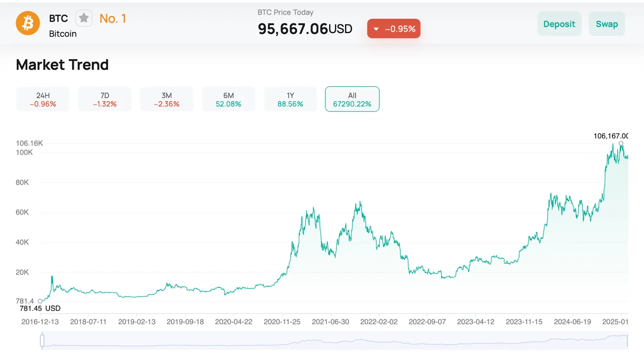Screen dimensions: 644x363
Task: Click the 781.45 USD starting point marker
Action: (40, 301)
